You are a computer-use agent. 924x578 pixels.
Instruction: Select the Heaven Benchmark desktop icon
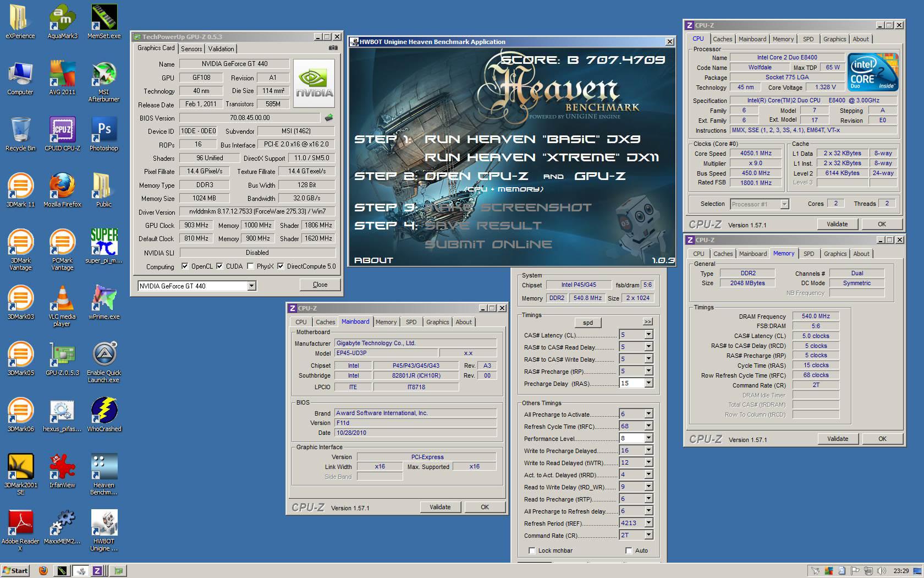(104, 475)
